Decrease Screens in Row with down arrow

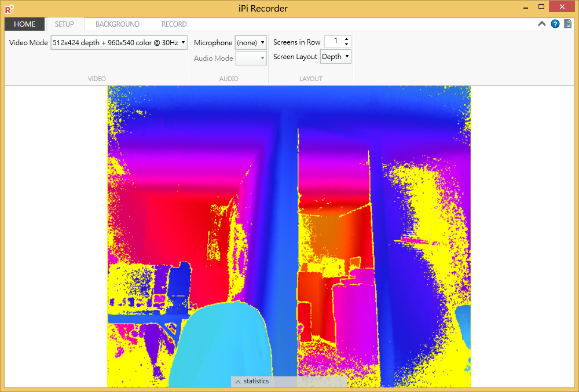[347, 44]
